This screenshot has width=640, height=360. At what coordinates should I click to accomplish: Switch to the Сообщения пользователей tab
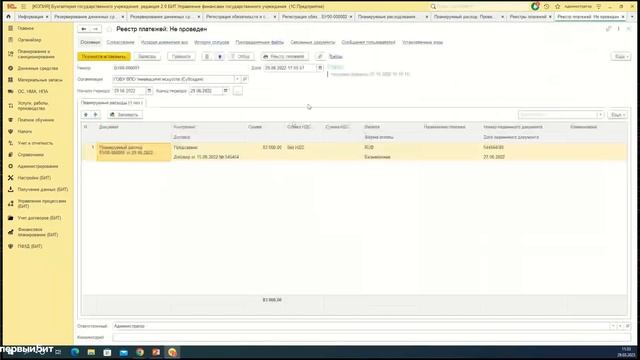tap(368, 42)
